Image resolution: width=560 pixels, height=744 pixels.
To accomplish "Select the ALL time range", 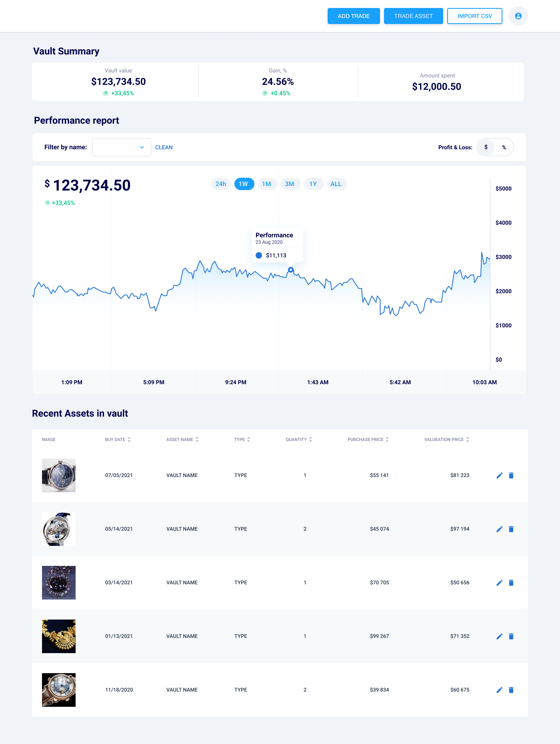I will pyautogui.click(x=336, y=184).
